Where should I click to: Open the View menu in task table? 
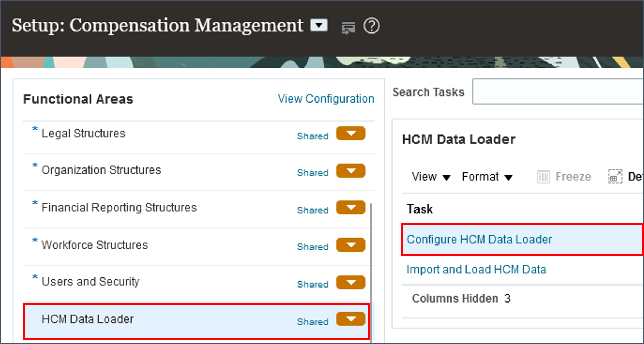coord(431,177)
